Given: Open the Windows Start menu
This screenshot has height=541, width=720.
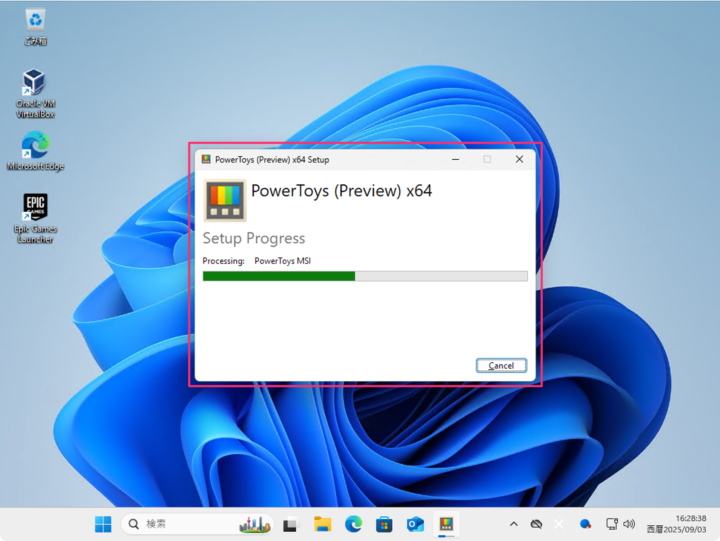Looking at the screenshot, I should [x=103, y=524].
